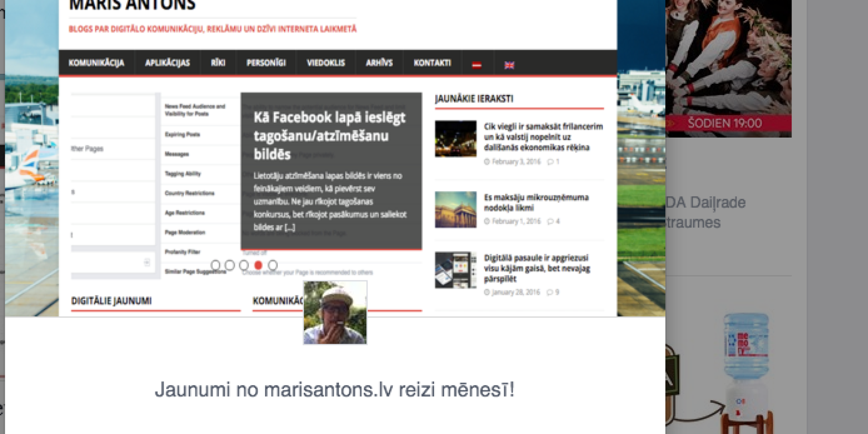Click the building thumbnail of mikrouzņēmuma post
Image resolution: width=868 pixels, height=434 pixels.
456,210
